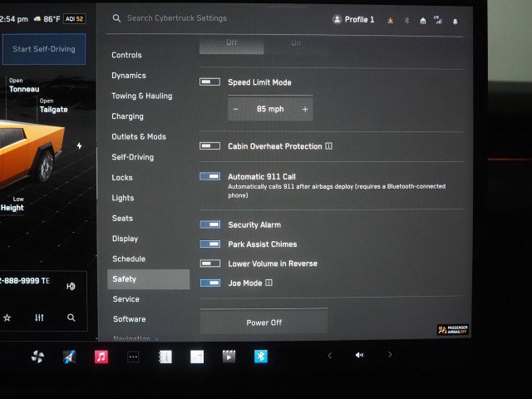Viewport: 532px width, 399px height.
Task: Toggle Cabin Overheat Protection switch
Action: (209, 146)
